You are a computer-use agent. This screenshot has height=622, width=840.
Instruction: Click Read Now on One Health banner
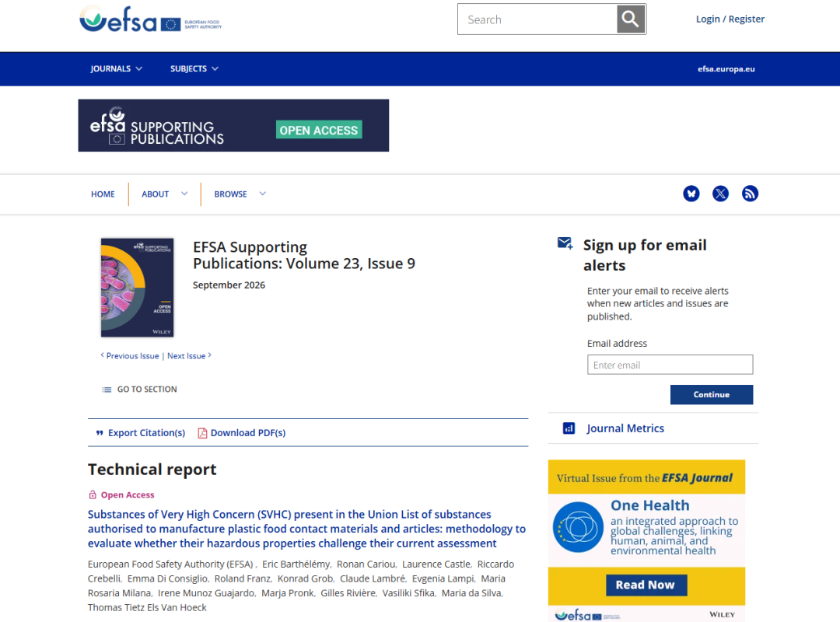coord(646,585)
